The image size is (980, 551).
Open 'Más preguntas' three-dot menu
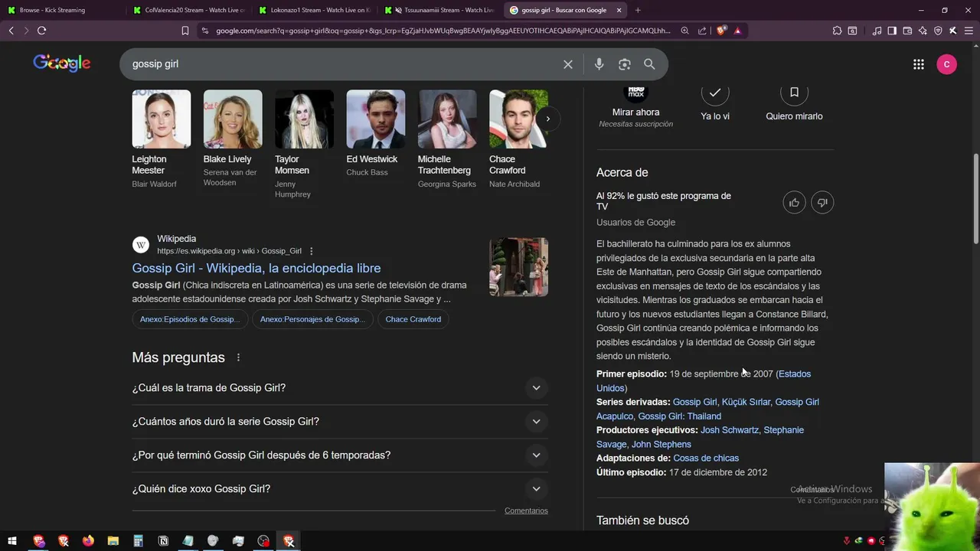click(238, 357)
